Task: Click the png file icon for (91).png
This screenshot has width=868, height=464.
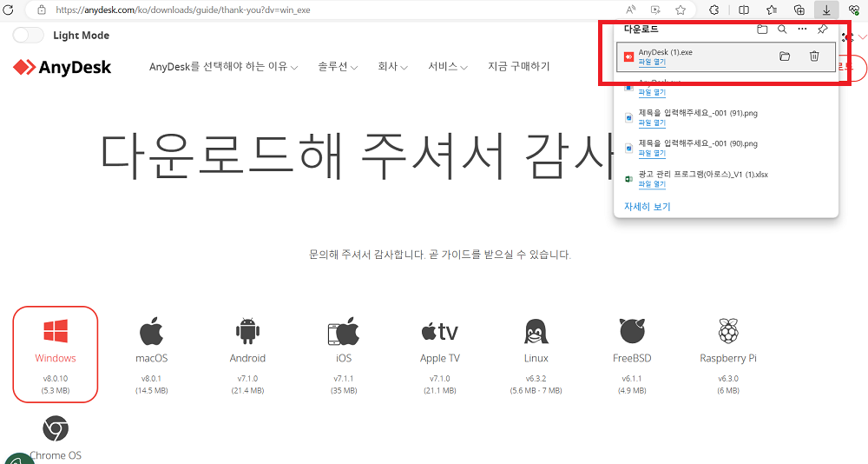Action: [x=628, y=117]
